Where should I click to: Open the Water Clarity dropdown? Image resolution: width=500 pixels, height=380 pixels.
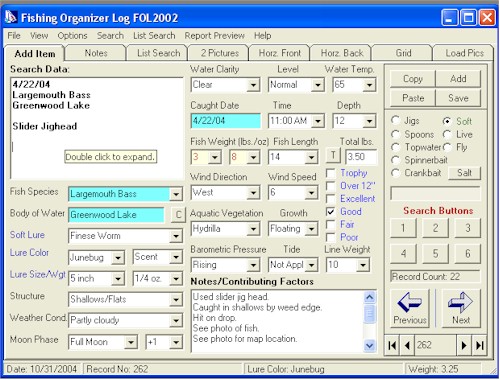[x=253, y=85]
